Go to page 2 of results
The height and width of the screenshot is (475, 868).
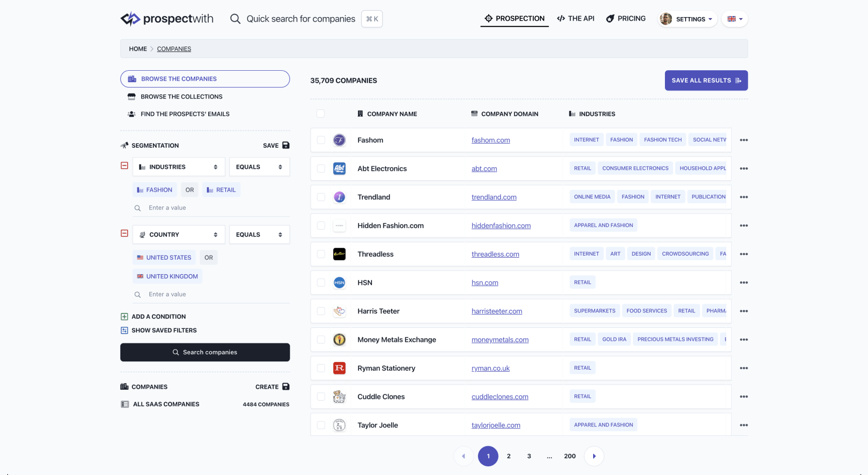tap(509, 456)
